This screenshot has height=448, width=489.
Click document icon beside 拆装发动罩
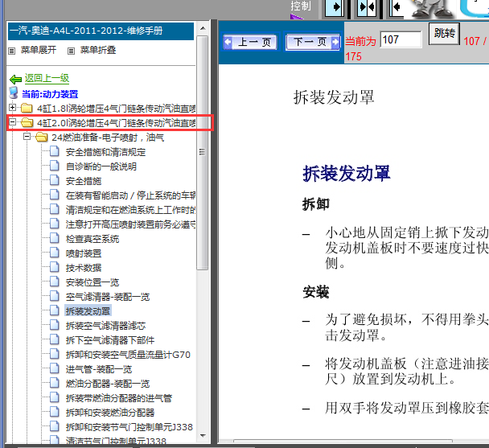(54, 310)
